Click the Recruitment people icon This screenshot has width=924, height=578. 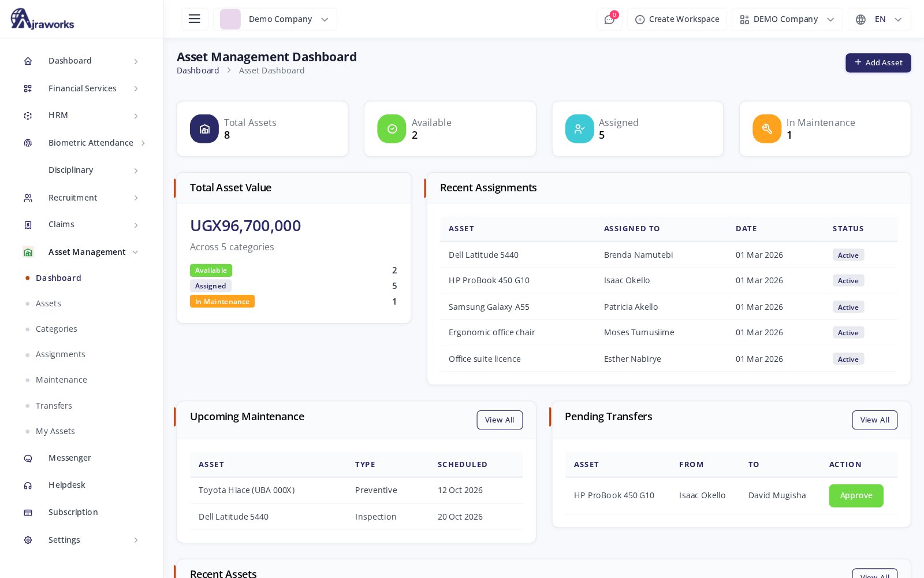point(28,198)
